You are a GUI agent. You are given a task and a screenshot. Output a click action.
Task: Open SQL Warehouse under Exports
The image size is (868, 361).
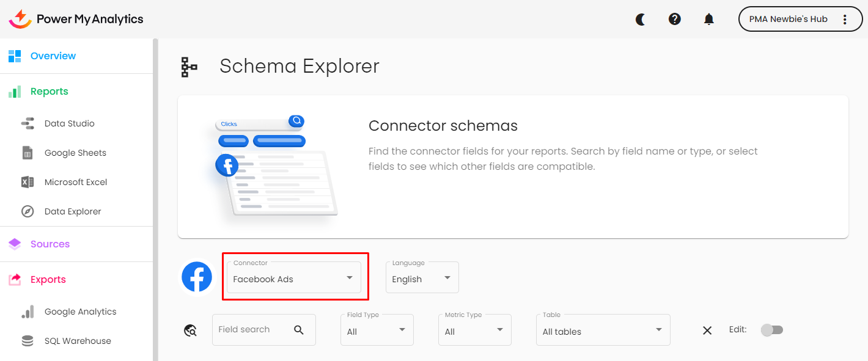(x=78, y=341)
